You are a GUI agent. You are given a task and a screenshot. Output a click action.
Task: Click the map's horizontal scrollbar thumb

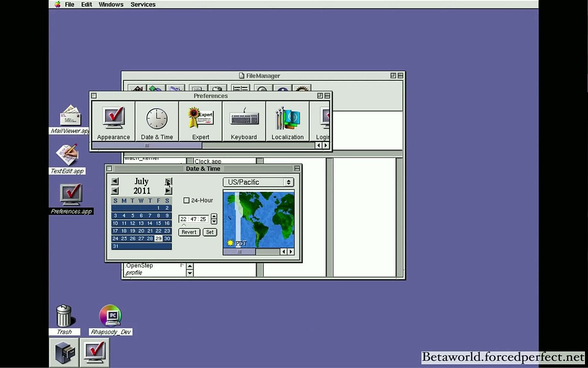click(239, 251)
